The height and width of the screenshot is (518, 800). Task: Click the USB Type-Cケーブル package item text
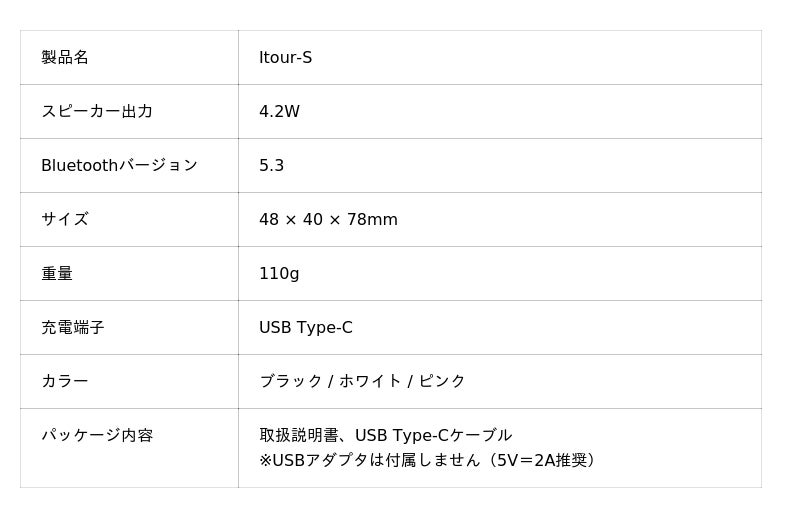433,436
